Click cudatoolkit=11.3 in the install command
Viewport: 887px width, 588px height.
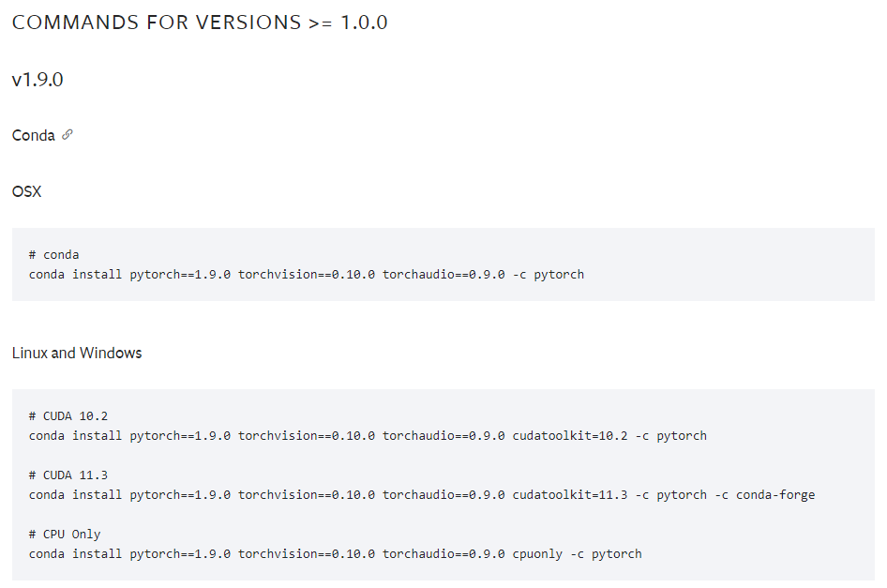pyautogui.click(x=570, y=494)
